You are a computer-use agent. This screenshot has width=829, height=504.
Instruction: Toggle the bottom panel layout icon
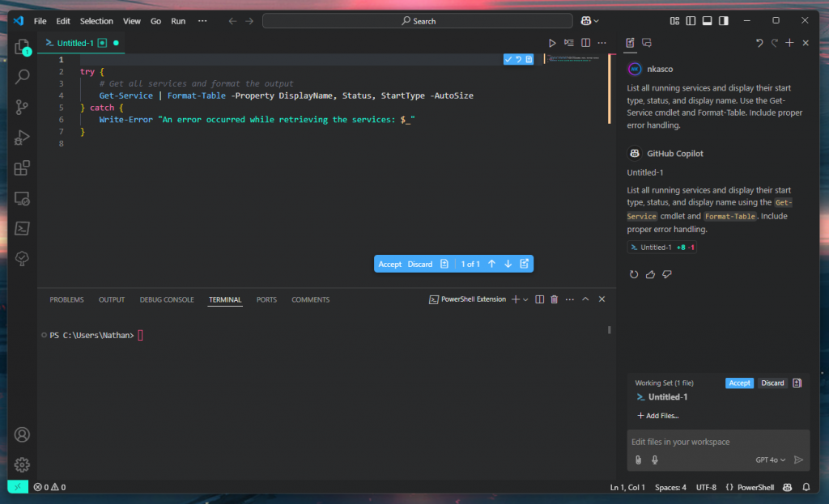coord(707,20)
